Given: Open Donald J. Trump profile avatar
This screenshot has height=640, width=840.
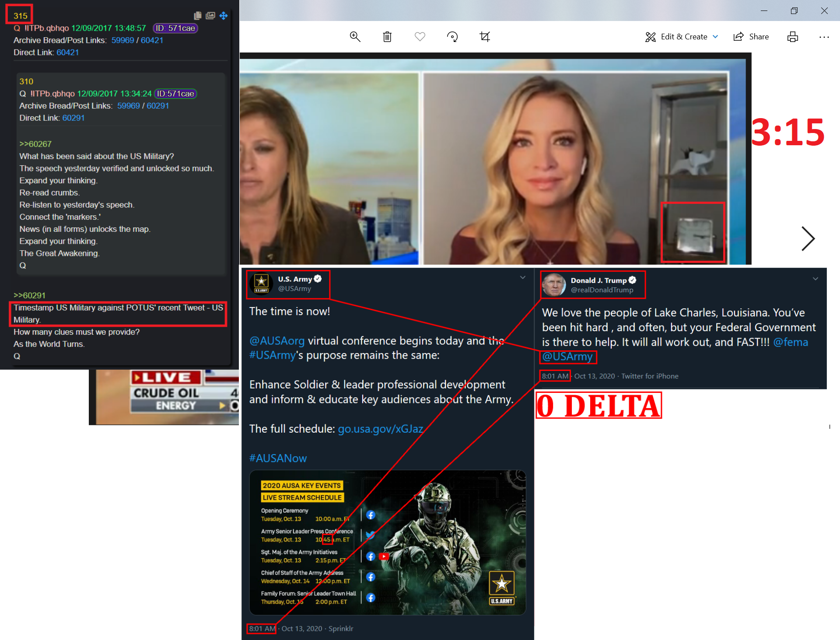Looking at the screenshot, I should coord(554,284).
